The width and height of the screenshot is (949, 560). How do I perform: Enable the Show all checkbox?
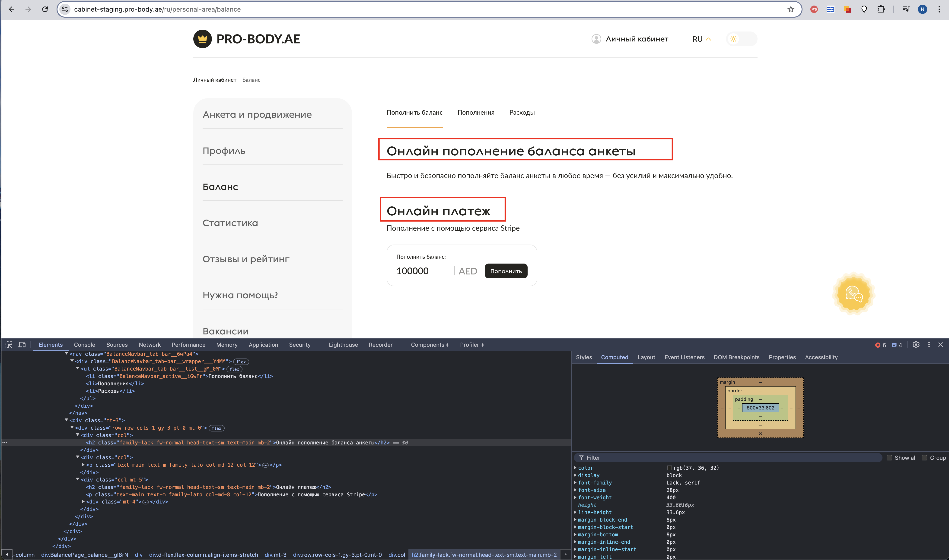889,458
